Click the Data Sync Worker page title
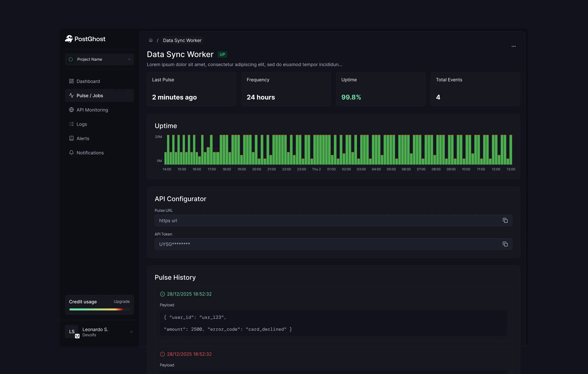This screenshot has height=374, width=588. tap(180, 54)
